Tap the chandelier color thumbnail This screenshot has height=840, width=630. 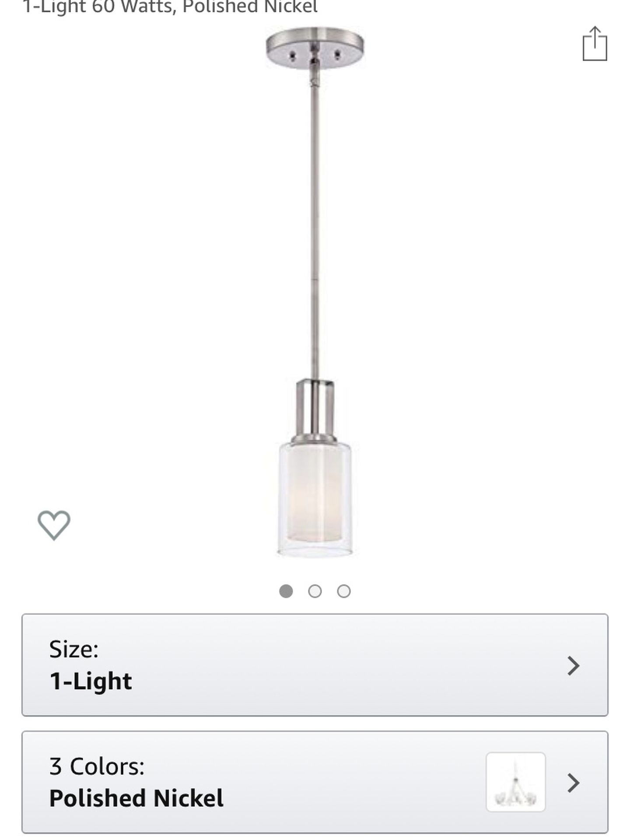click(516, 782)
